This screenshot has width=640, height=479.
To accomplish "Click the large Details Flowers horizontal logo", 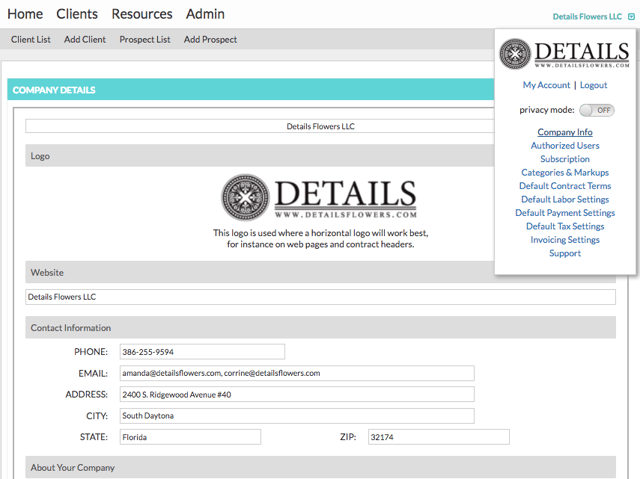I will (x=319, y=197).
